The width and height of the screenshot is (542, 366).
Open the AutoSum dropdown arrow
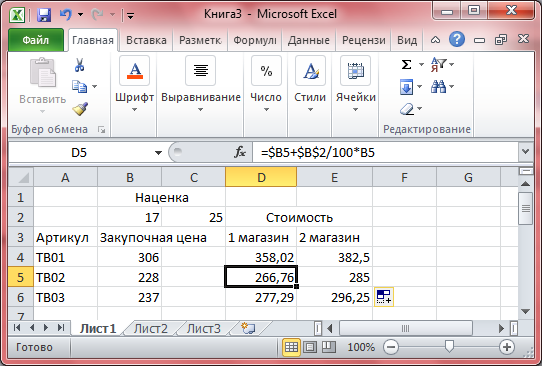(421, 64)
